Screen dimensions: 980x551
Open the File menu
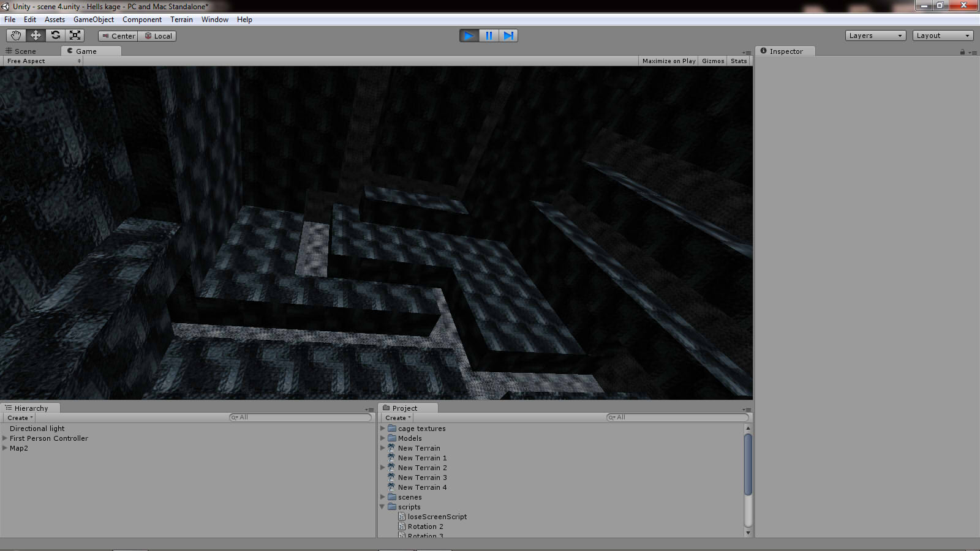click(10, 20)
